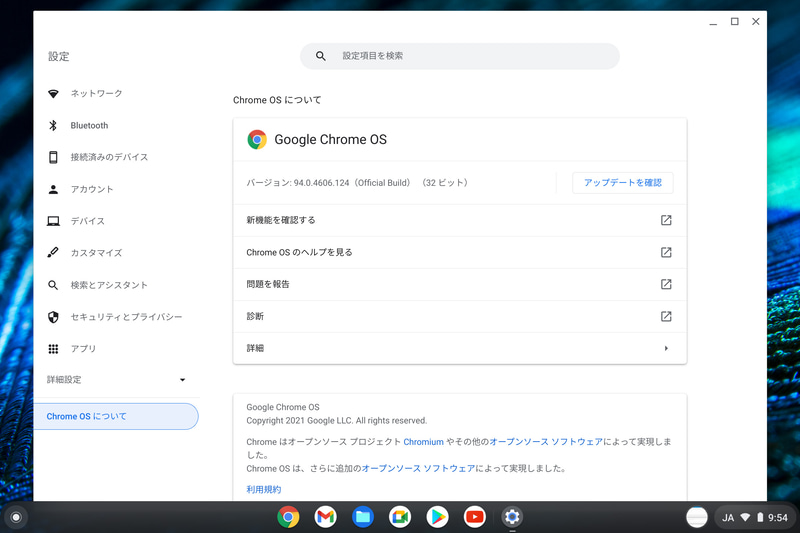Screen dimensions: 800x533
Task: Select アプリ in the sidebar
Action: click(x=83, y=349)
